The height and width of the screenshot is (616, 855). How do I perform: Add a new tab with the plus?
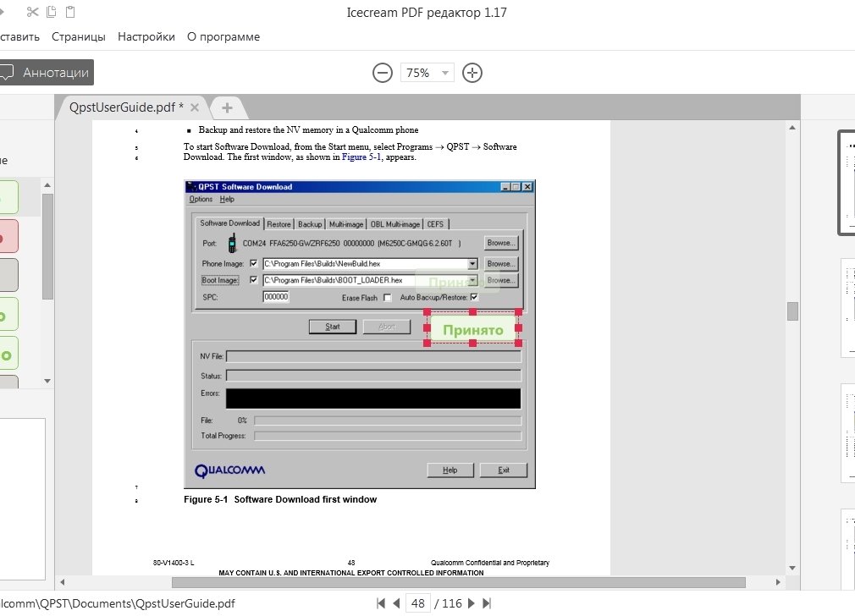pos(228,108)
